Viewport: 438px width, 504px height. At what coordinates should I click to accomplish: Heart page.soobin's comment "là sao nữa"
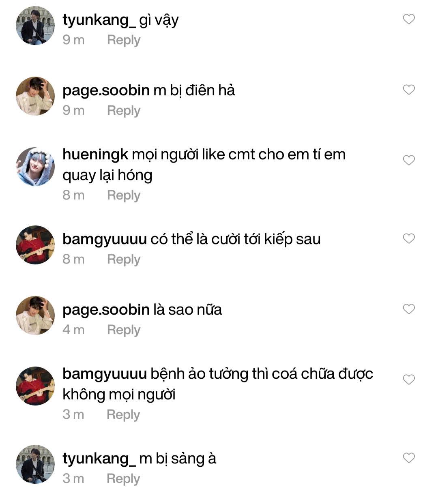(409, 309)
